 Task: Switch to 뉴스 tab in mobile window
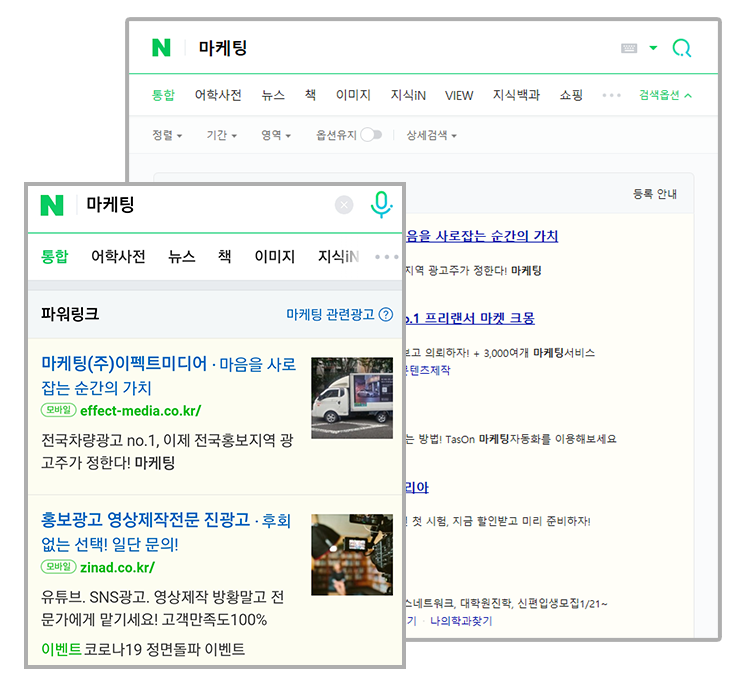pos(182,257)
